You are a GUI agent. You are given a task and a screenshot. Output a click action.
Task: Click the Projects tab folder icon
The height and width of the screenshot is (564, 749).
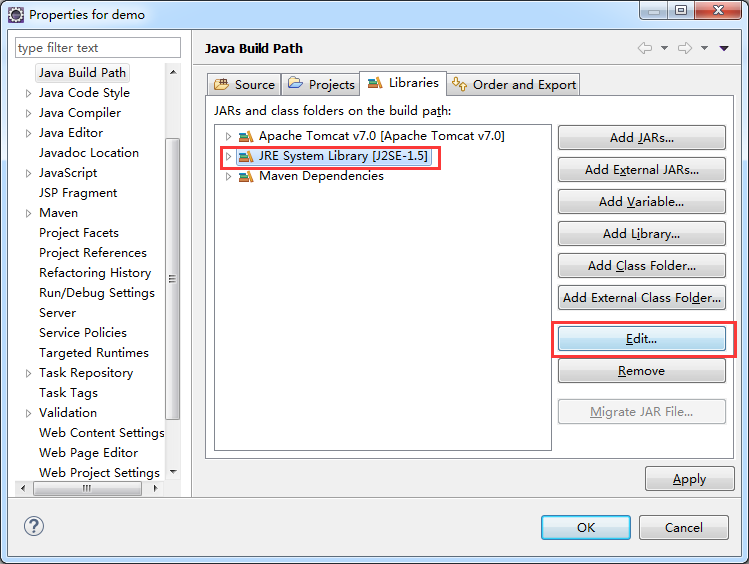click(x=295, y=83)
